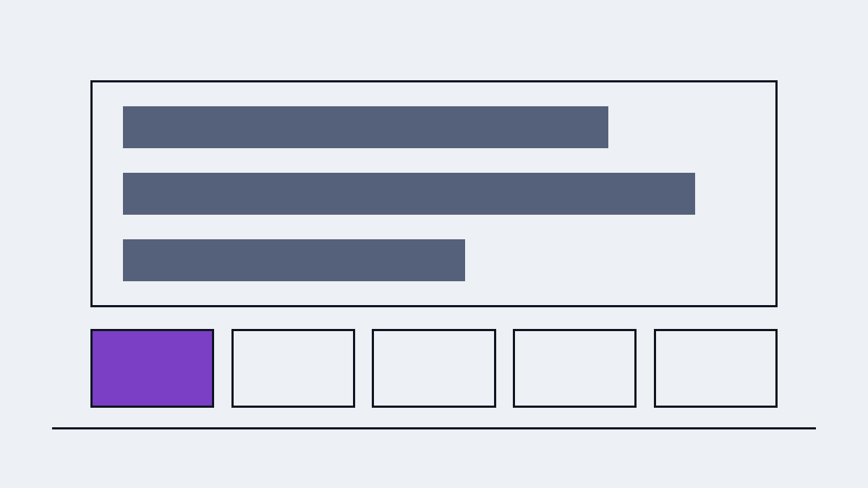Viewport: 868px width, 488px height.
Task: Switch to the tab box next to the purple one
Action: 293,368
